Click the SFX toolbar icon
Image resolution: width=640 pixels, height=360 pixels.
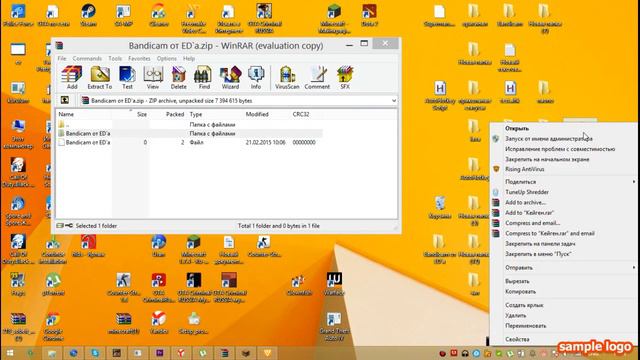[345, 78]
